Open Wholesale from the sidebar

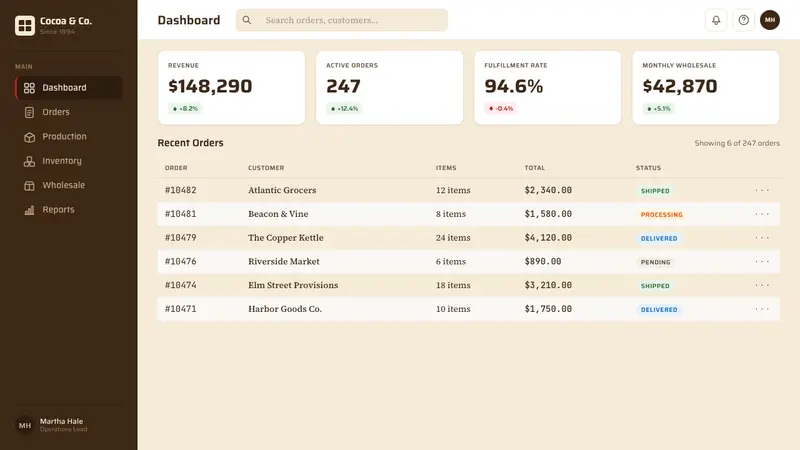(x=68, y=185)
